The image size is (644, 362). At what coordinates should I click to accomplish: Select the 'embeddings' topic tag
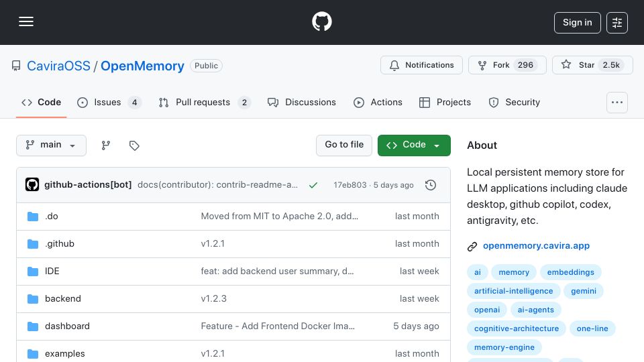570,272
